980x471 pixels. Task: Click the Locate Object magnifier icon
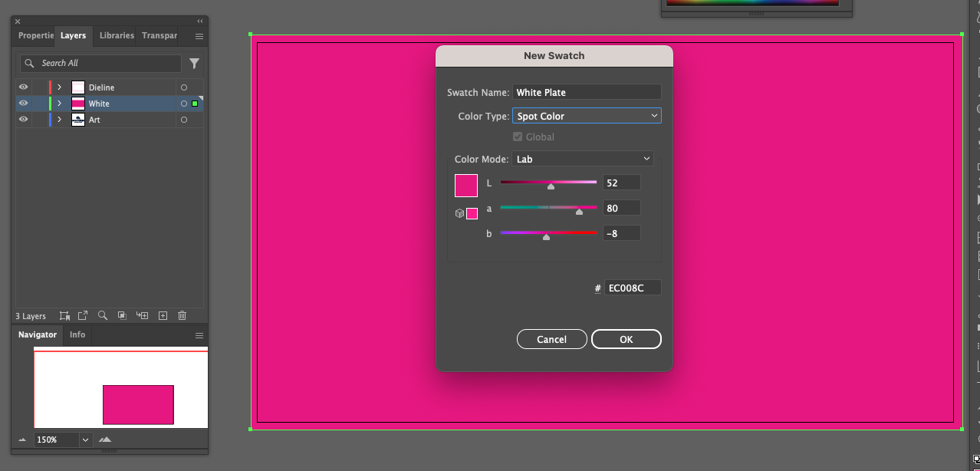tap(103, 315)
